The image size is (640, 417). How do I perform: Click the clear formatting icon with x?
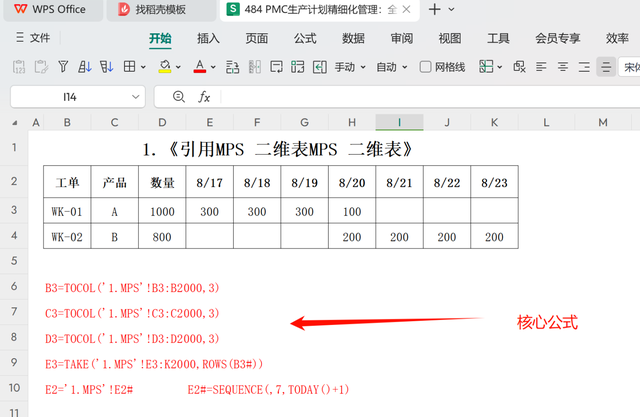tap(519, 67)
